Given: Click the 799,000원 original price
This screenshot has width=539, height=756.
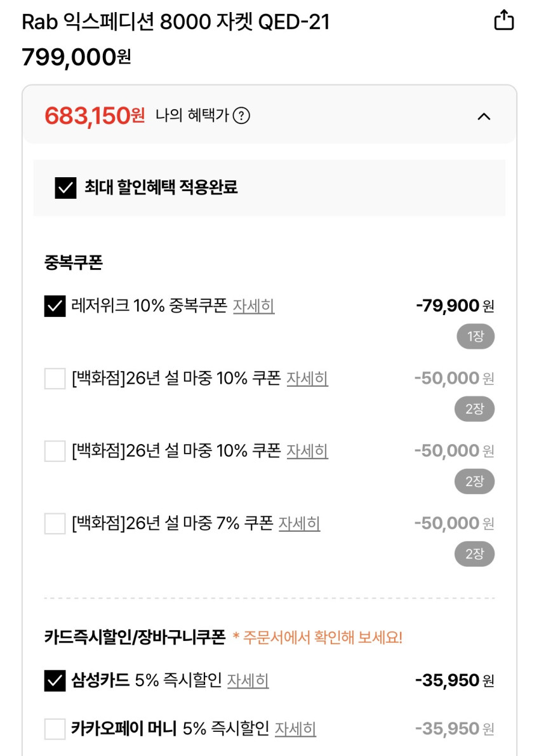Looking at the screenshot, I should point(76,57).
